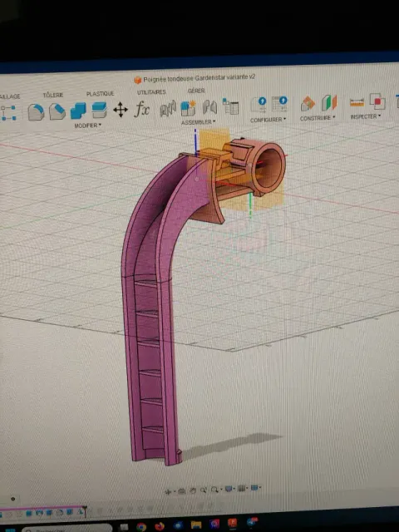Switch to the PLASTIQUE tab
The image size is (399, 532).
100,94
